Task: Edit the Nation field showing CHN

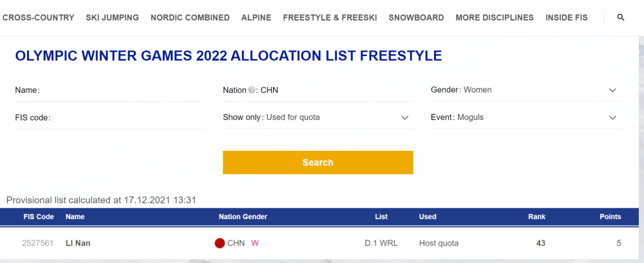Action: point(318,90)
